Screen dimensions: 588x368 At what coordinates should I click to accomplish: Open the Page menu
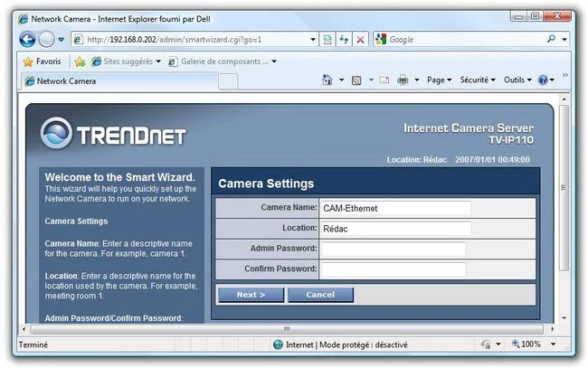point(439,80)
